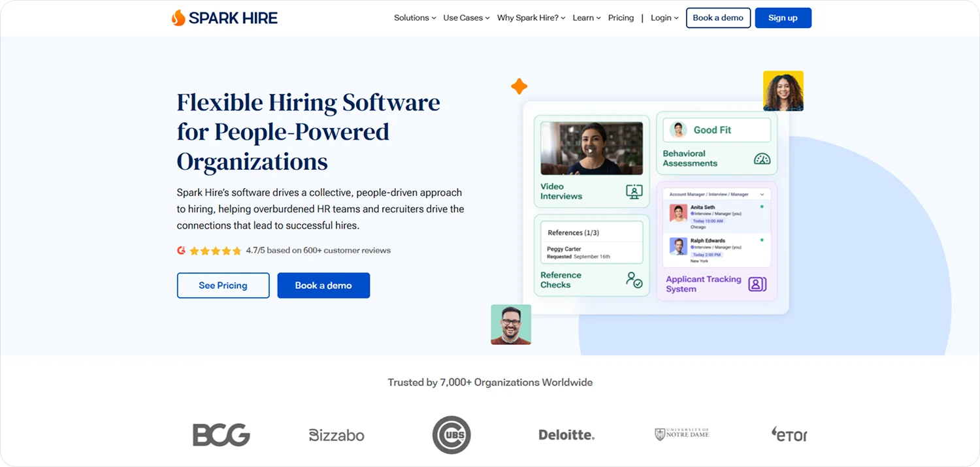Click the Video Interviews label

(561, 191)
